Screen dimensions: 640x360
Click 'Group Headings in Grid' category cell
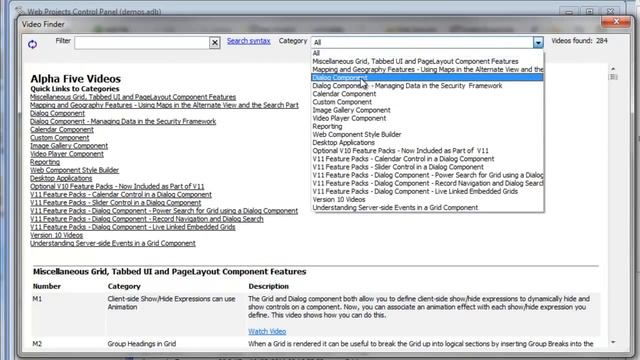(142, 344)
